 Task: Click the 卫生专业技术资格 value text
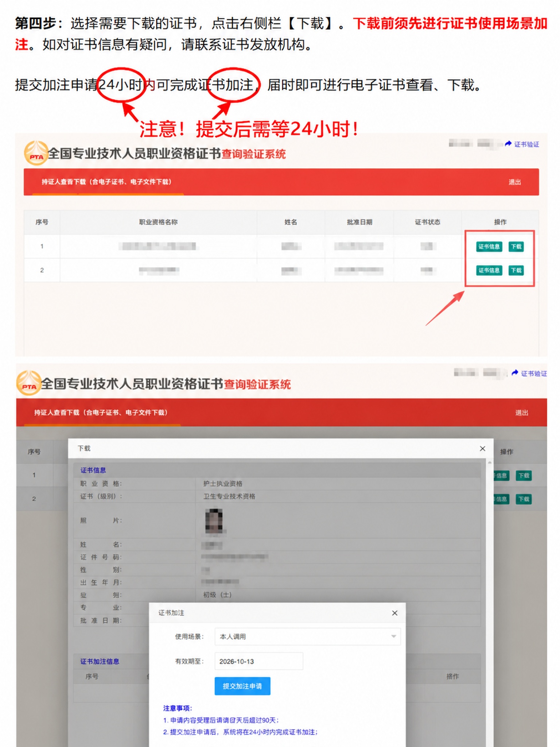[x=229, y=496]
